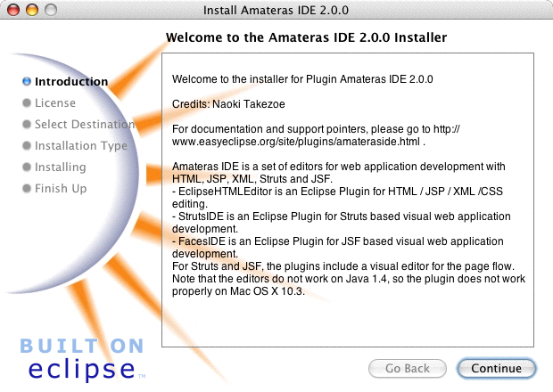Click the Built on Eclipse logo
The image size is (553, 392).
[83, 357]
